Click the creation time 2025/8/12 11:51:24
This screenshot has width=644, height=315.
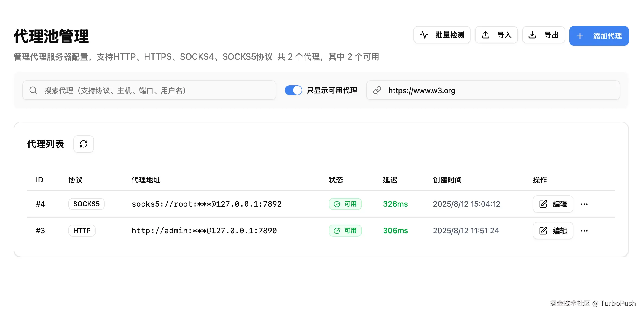click(x=466, y=231)
